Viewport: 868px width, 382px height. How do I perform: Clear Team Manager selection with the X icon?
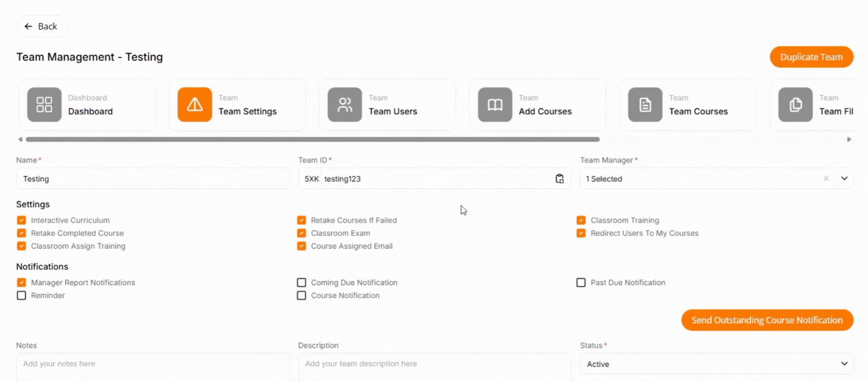pyautogui.click(x=826, y=179)
